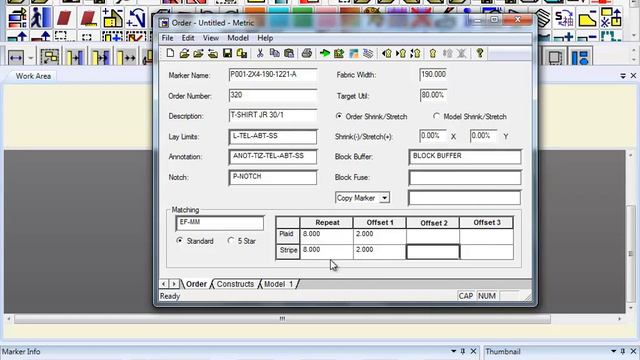Pin the Marker Info panel
This screenshot has width=640, height=360.
pos(463,351)
